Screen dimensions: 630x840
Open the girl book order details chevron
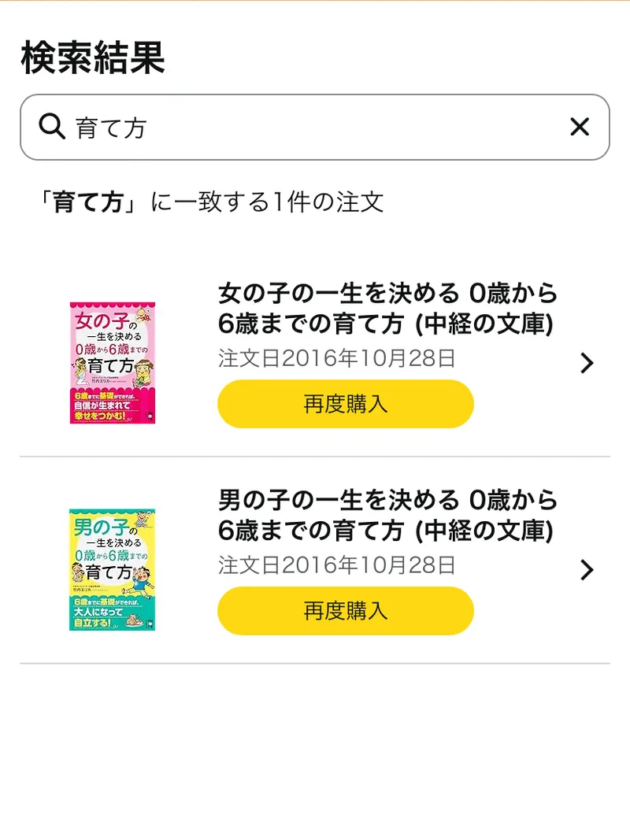tap(586, 363)
